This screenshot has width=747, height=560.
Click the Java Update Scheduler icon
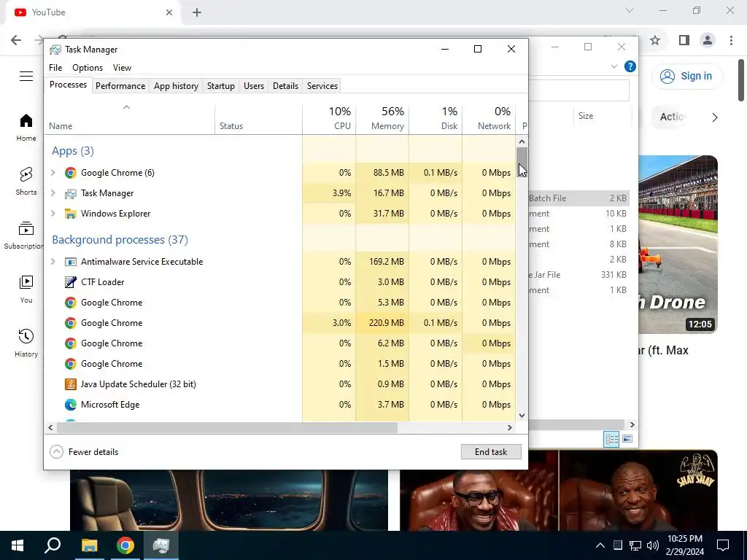point(71,384)
